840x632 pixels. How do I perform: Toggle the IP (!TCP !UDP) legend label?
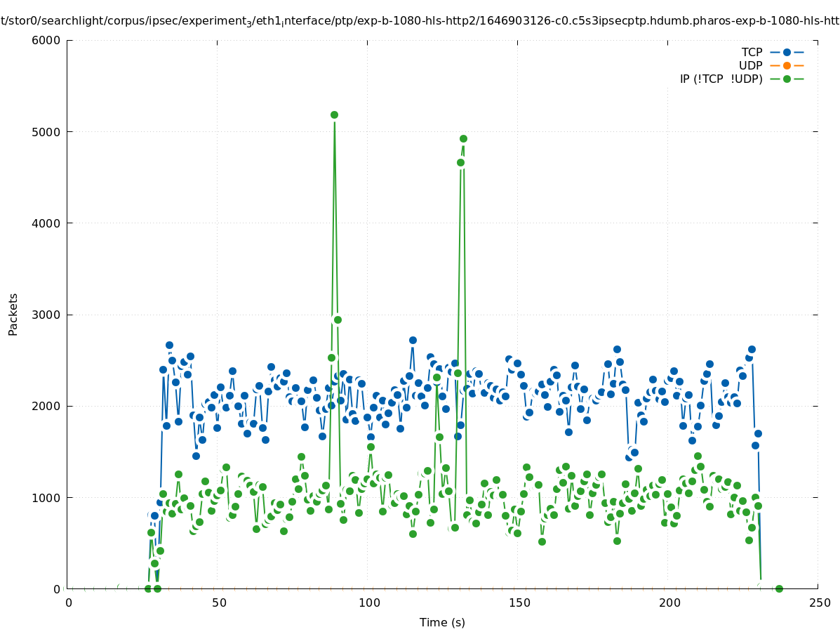[x=721, y=79]
